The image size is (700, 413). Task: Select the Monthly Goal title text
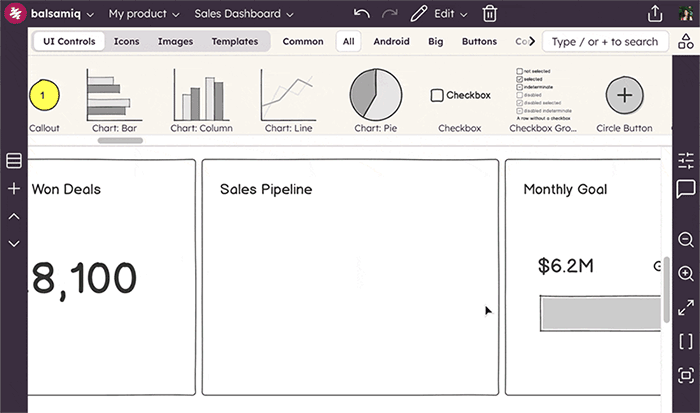[x=565, y=189]
